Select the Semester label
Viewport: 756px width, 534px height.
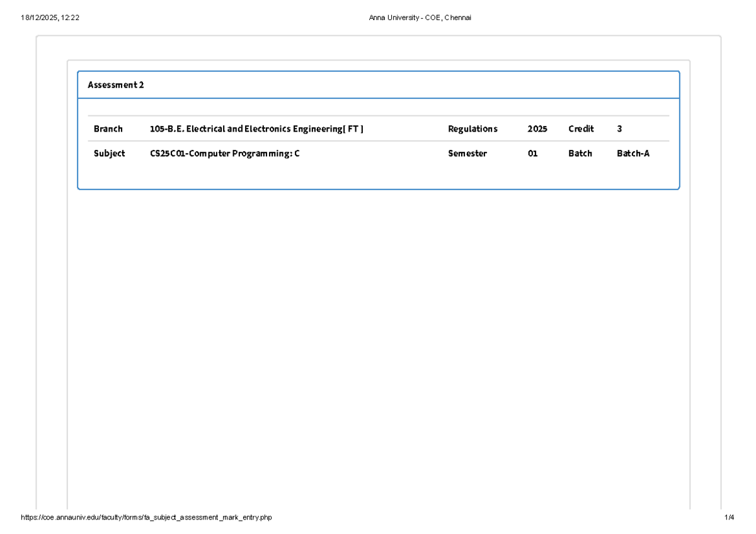click(467, 153)
